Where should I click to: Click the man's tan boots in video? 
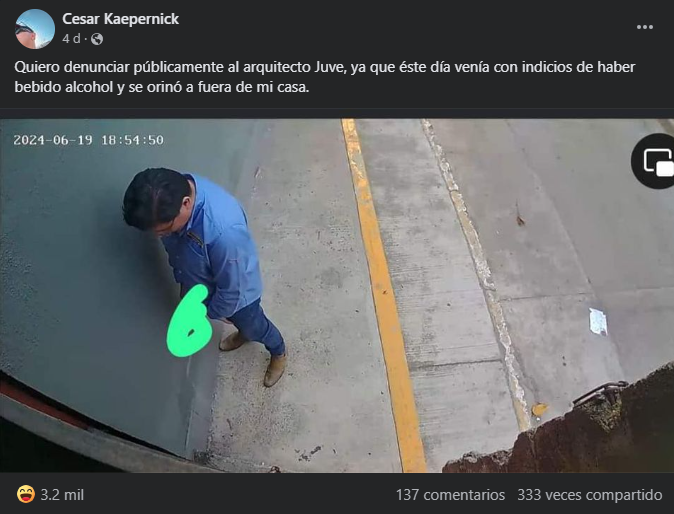(254, 358)
